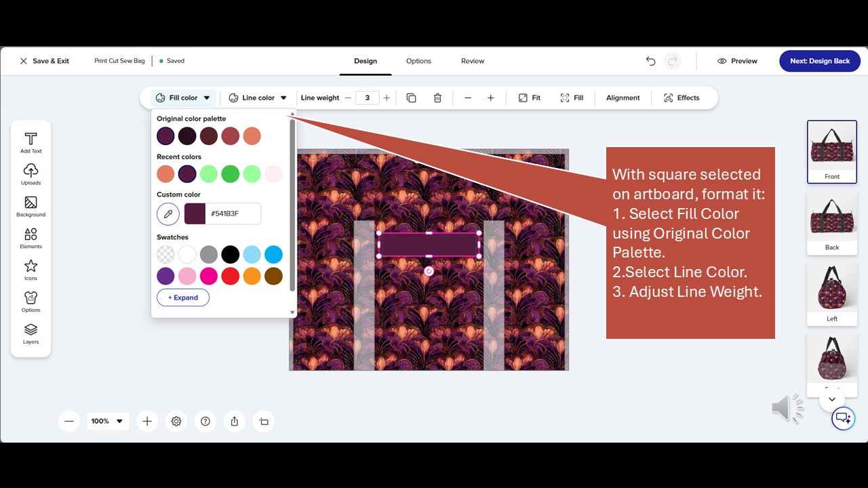This screenshot has height=488, width=868.
Task: Pick the transparent checkered swatch
Action: [x=165, y=255]
